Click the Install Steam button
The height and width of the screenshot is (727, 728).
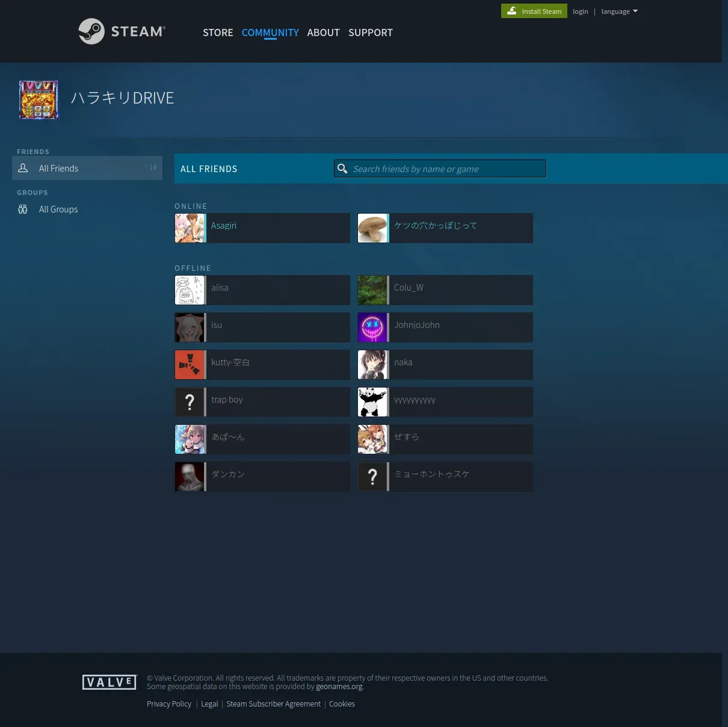534,11
